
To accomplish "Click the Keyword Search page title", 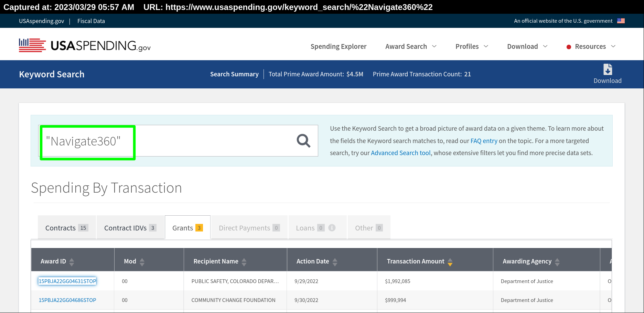I will point(52,74).
